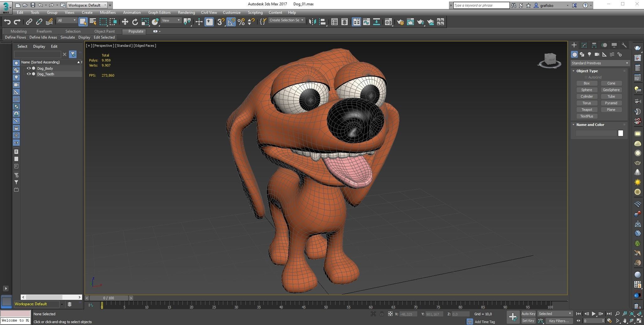Screen dimensions: 644x325
Task: Create a Teapot primitive
Action: [x=587, y=110]
